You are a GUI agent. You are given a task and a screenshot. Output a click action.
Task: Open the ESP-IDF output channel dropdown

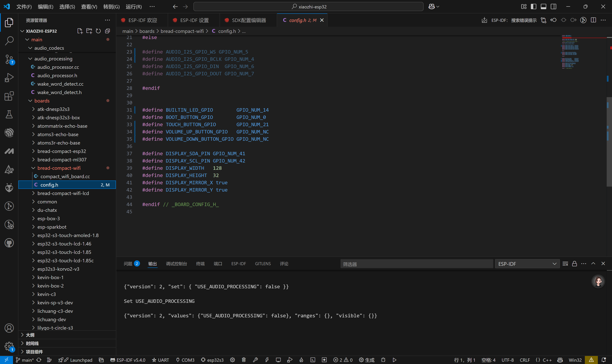(x=527, y=264)
